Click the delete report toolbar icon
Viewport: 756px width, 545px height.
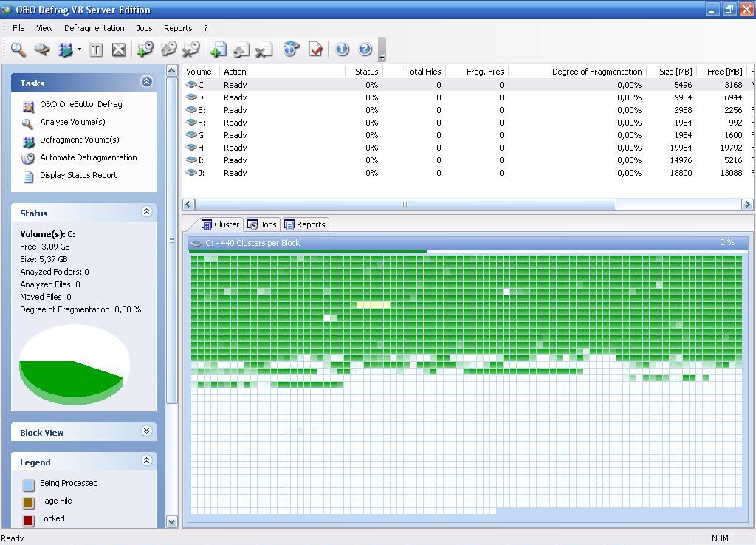[x=264, y=49]
